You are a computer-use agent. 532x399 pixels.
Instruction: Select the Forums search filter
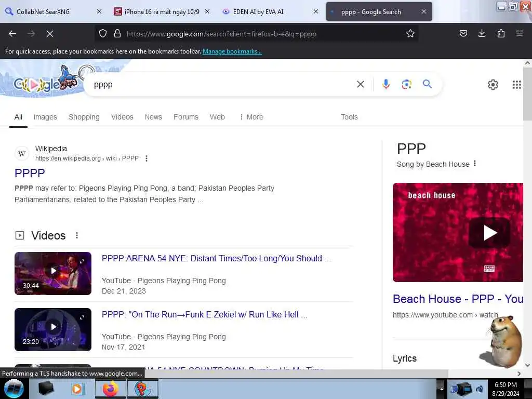click(186, 117)
